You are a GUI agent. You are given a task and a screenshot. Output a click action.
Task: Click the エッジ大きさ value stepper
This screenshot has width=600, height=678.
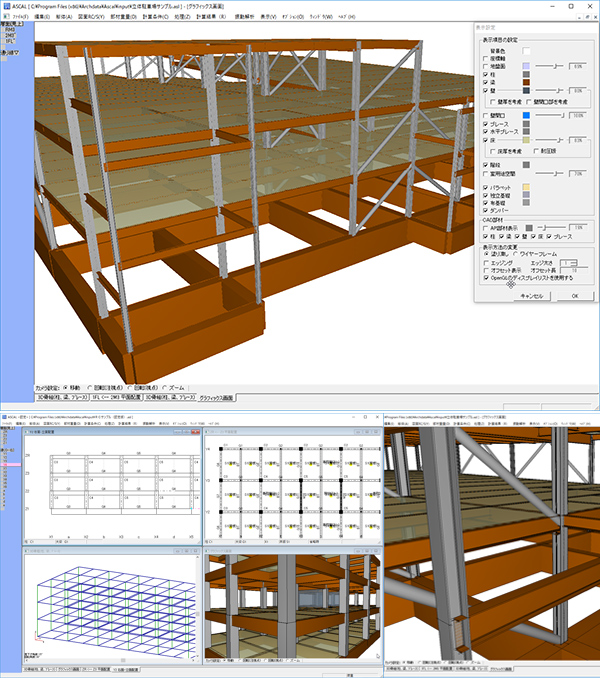pyautogui.click(x=570, y=262)
